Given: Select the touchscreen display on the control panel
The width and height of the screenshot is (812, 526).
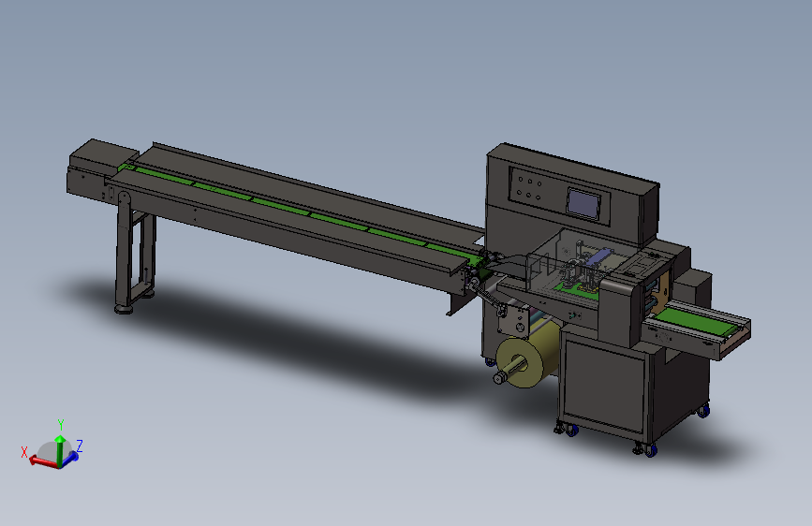Looking at the screenshot, I should (583, 203).
